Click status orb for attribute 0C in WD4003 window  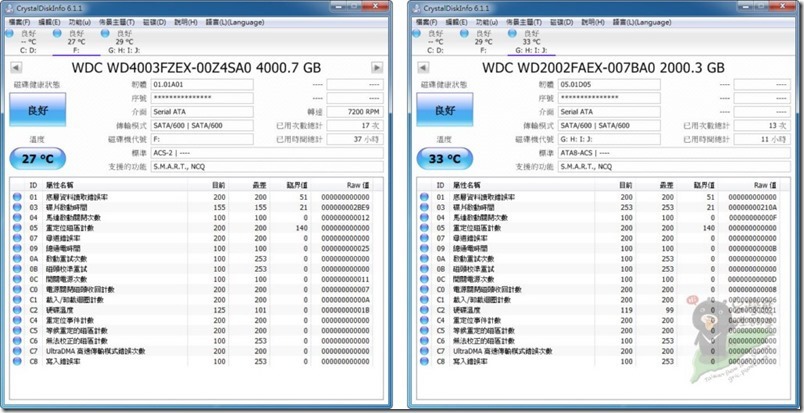pos(17,279)
